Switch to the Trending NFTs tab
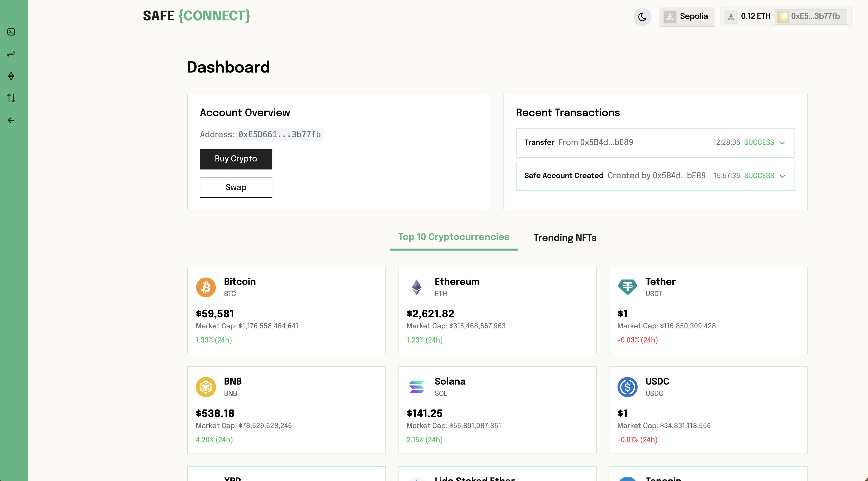 click(x=565, y=238)
